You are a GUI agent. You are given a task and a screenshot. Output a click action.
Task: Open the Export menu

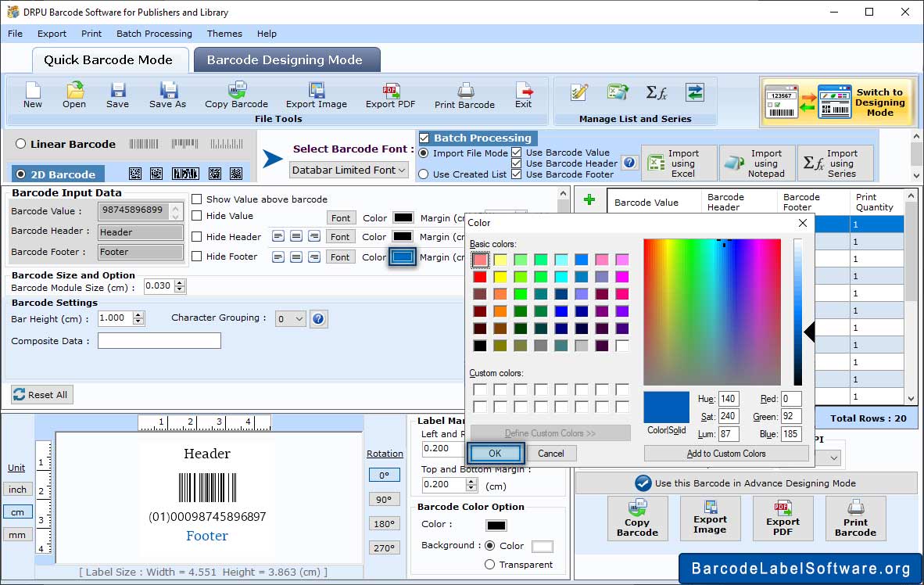(52, 34)
